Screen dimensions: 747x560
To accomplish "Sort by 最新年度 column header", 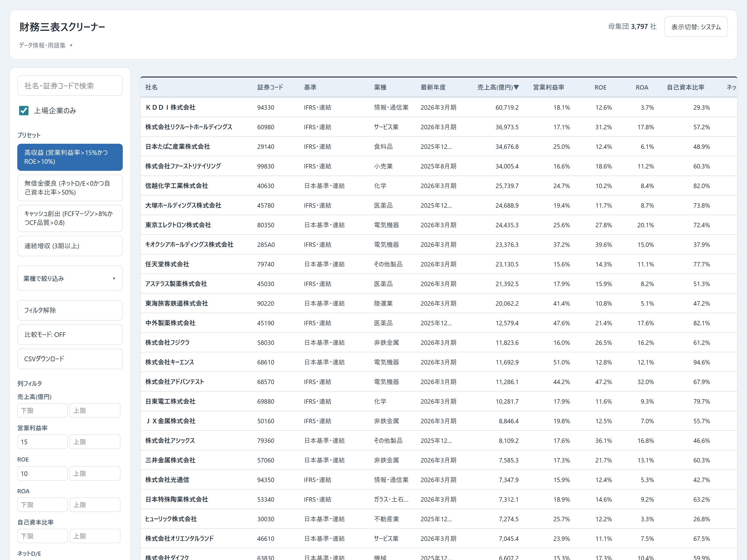I will point(433,87).
